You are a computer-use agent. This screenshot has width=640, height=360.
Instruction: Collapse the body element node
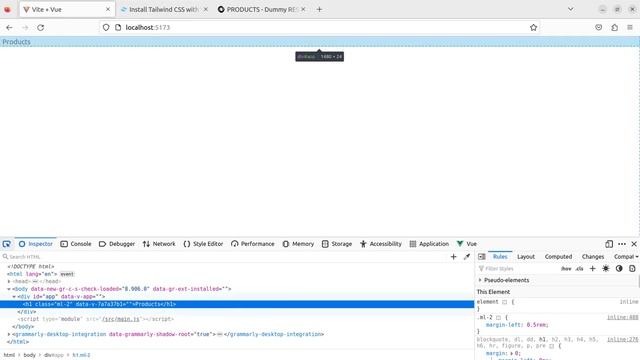9,289
